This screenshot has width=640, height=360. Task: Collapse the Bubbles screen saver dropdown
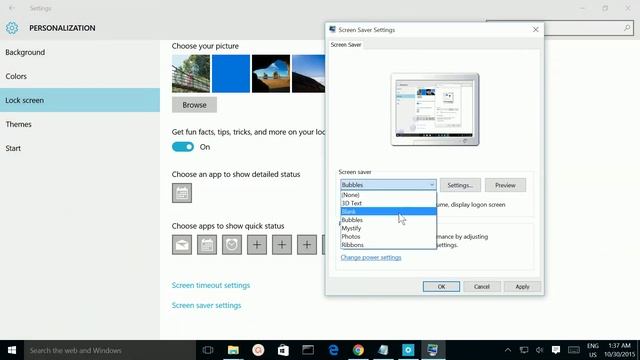click(x=388, y=185)
